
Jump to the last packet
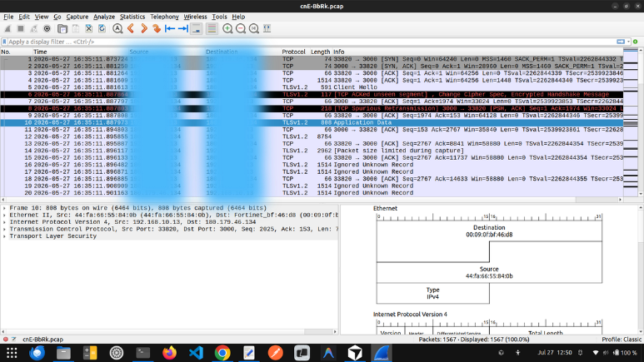[x=183, y=28]
